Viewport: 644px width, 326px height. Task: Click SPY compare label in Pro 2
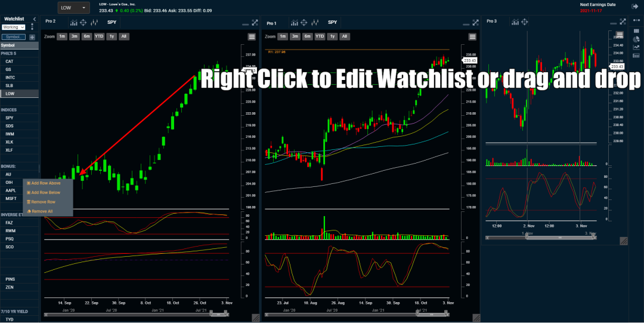[x=112, y=22]
